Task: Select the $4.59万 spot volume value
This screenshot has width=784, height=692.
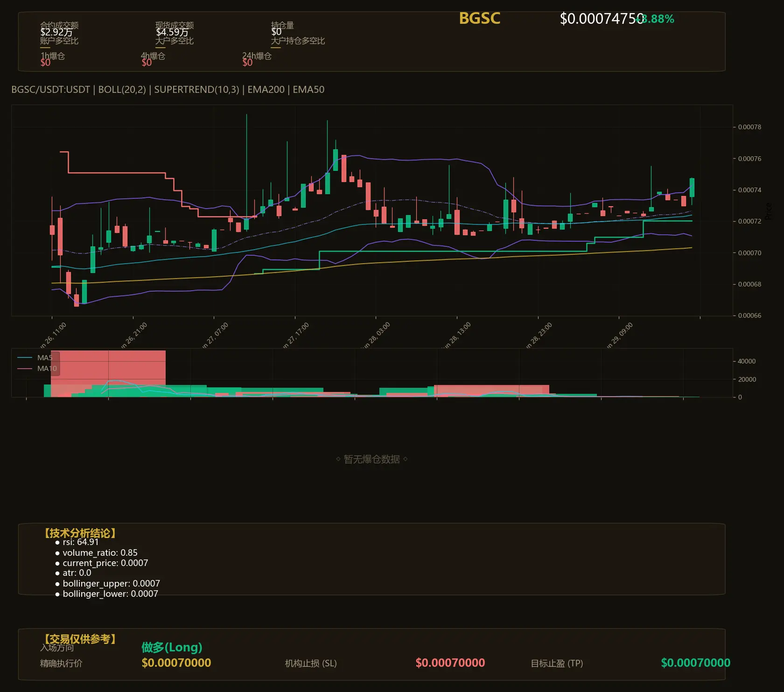Action: click(x=172, y=32)
